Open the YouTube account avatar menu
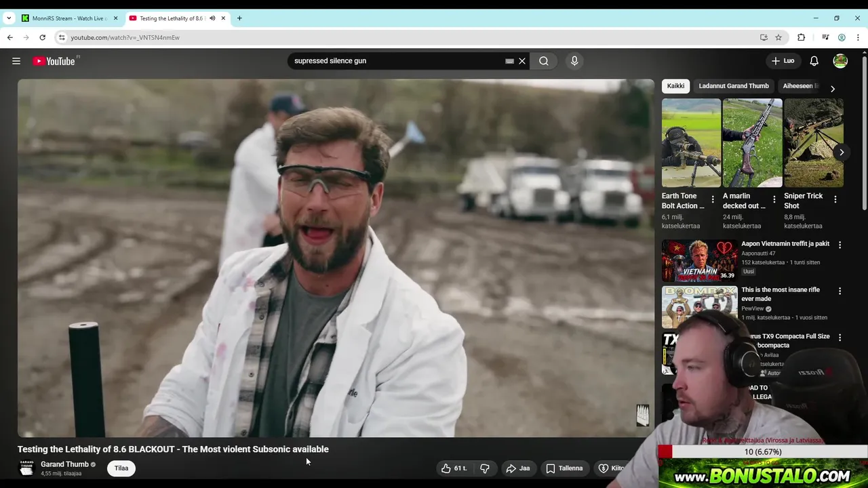 tap(840, 61)
